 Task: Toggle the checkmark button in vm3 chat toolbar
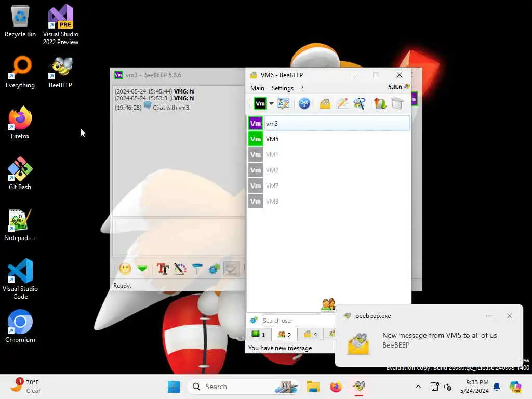coord(231,269)
